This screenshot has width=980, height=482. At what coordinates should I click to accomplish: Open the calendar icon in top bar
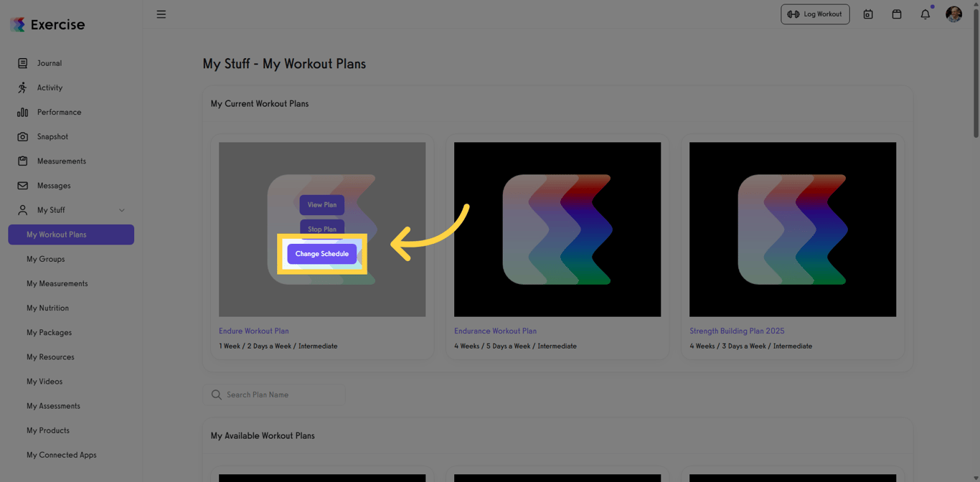click(897, 14)
